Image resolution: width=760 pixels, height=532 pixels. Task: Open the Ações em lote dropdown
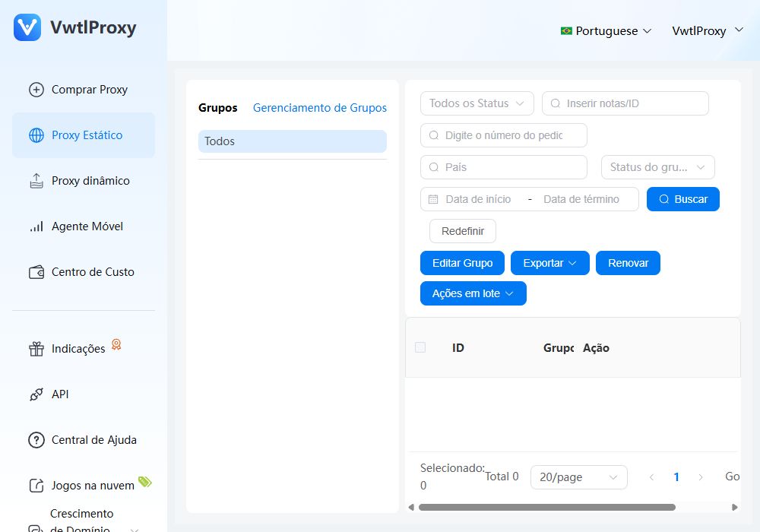[x=473, y=293]
